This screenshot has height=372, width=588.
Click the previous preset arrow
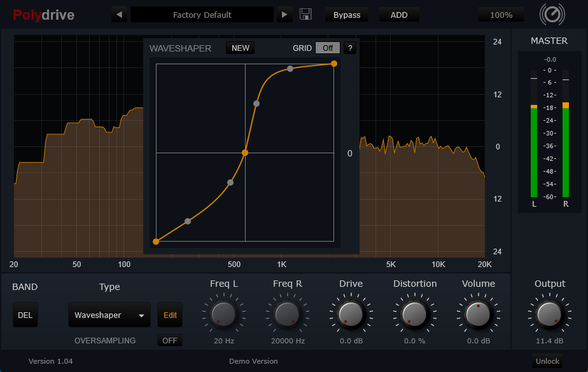pyautogui.click(x=119, y=14)
